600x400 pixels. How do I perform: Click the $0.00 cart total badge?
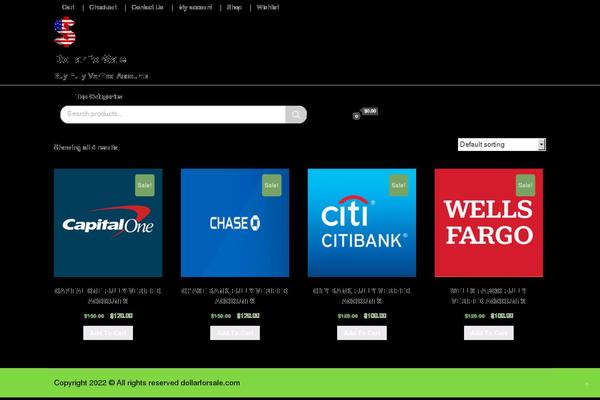370,111
